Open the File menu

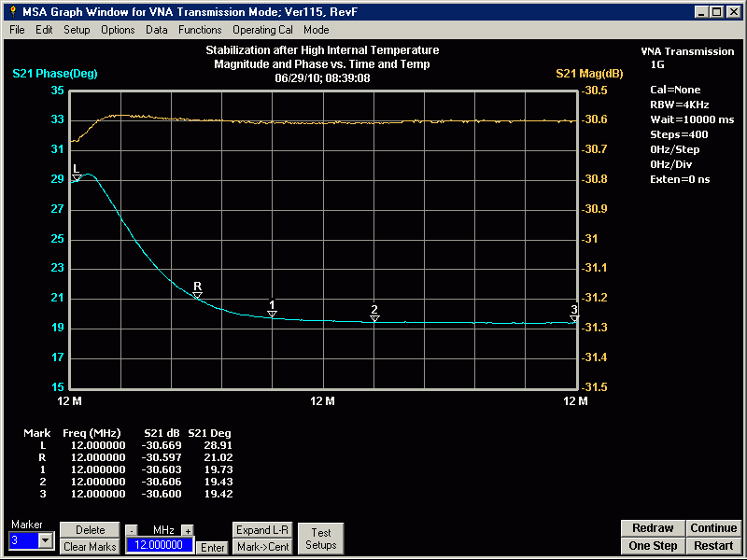(x=17, y=30)
